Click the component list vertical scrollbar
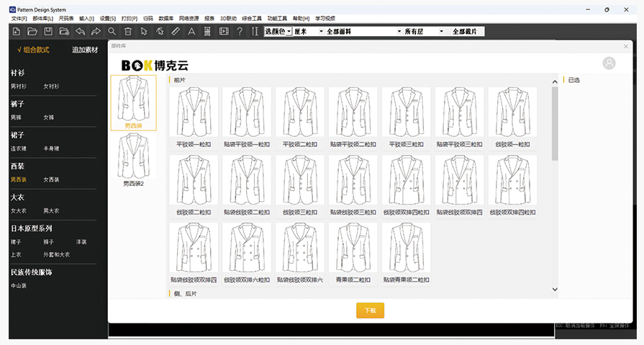The image size is (644, 345). (x=554, y=122)
